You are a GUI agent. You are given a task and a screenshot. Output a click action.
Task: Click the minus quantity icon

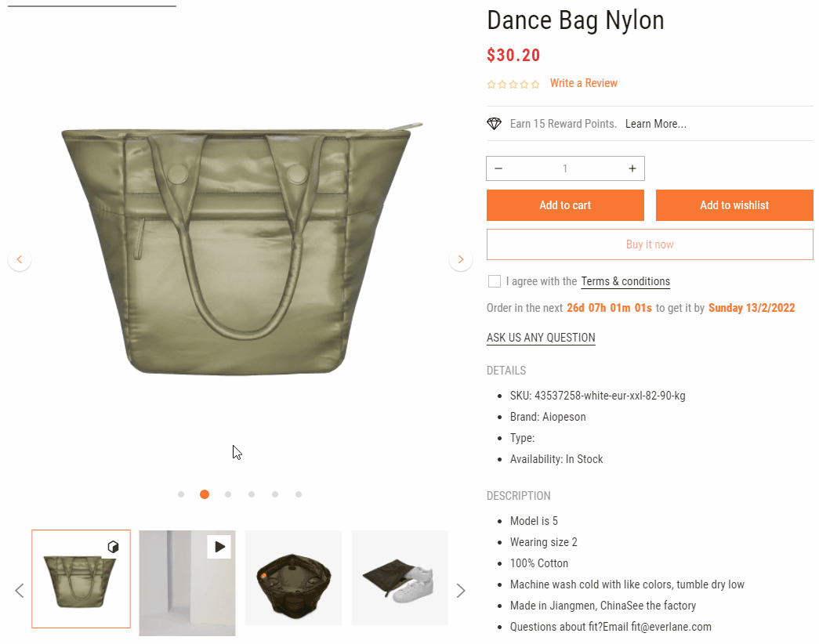click(x=498, y=168)
